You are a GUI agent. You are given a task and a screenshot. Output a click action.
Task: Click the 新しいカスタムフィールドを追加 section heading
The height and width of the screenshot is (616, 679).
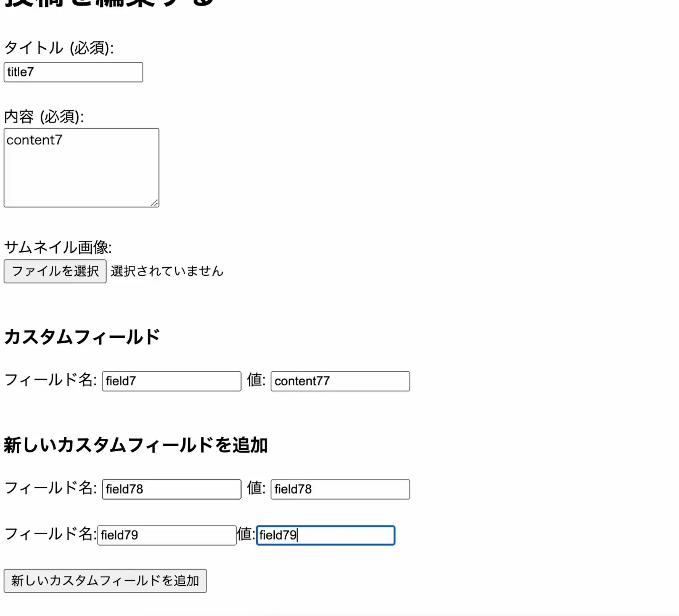point(136,445)
